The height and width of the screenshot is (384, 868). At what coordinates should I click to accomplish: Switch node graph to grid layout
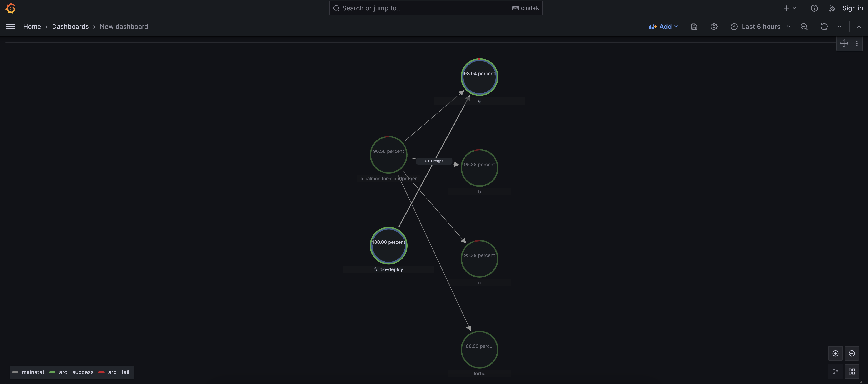pos(851,371)
